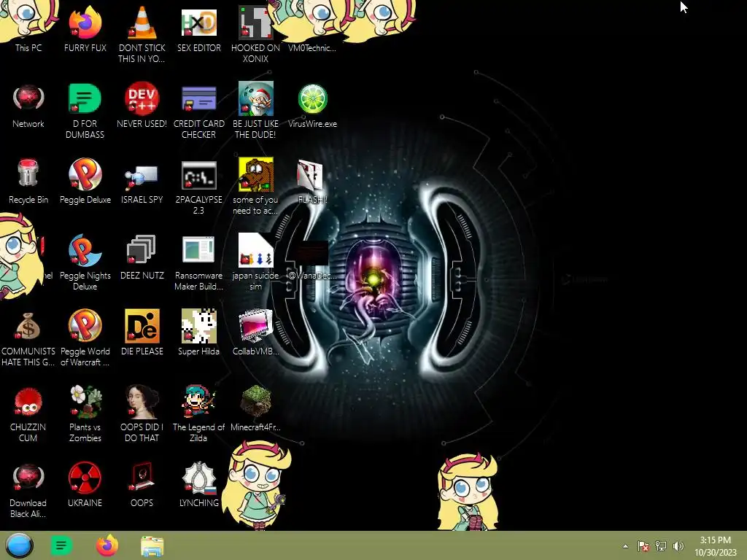The height and width of the screenshot is (560, 747).
Task: Select the FLASH! desktop icon
Action: coord(311,175)
